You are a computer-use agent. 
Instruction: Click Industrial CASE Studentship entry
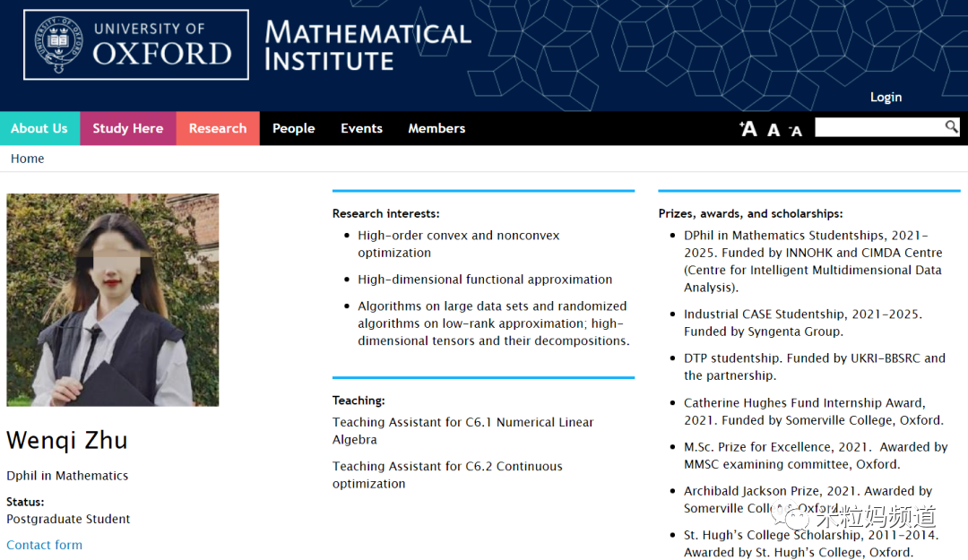pyautogui.click(x=803, y=323)
